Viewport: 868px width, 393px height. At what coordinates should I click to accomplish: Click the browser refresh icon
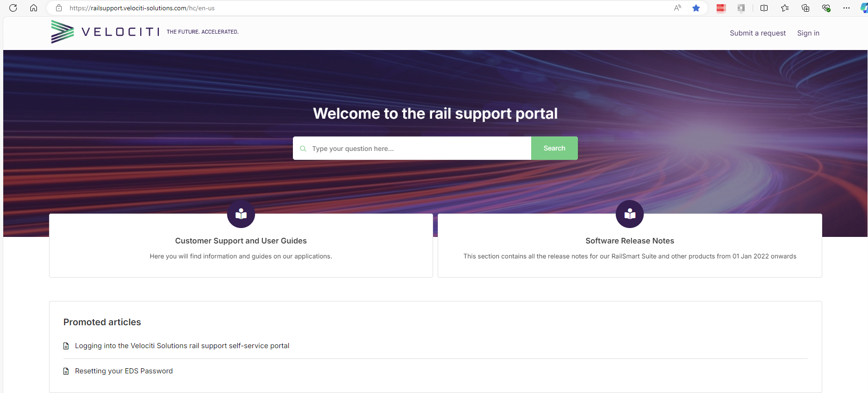(13, 8)
